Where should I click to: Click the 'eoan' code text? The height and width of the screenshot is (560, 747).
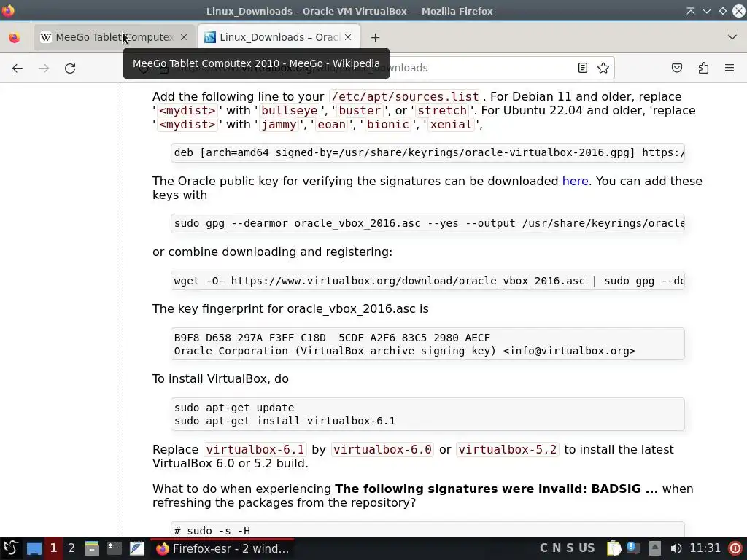pos(332,124)
